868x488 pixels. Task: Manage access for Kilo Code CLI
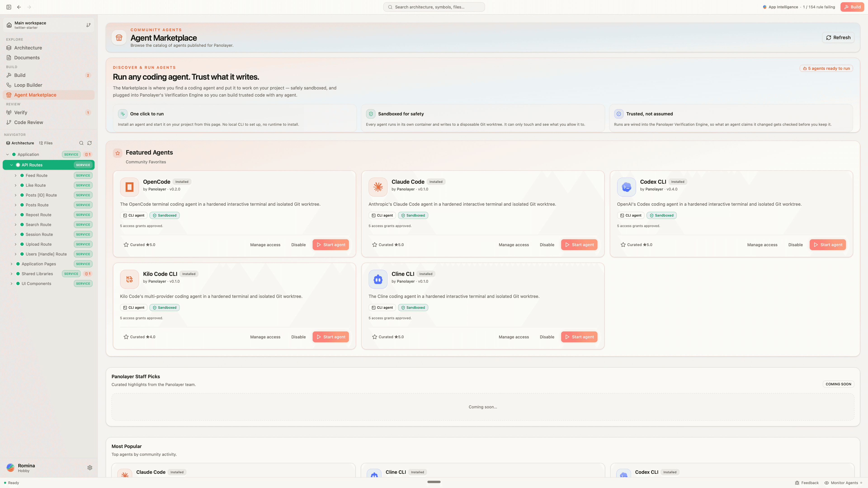pos(265,337)
